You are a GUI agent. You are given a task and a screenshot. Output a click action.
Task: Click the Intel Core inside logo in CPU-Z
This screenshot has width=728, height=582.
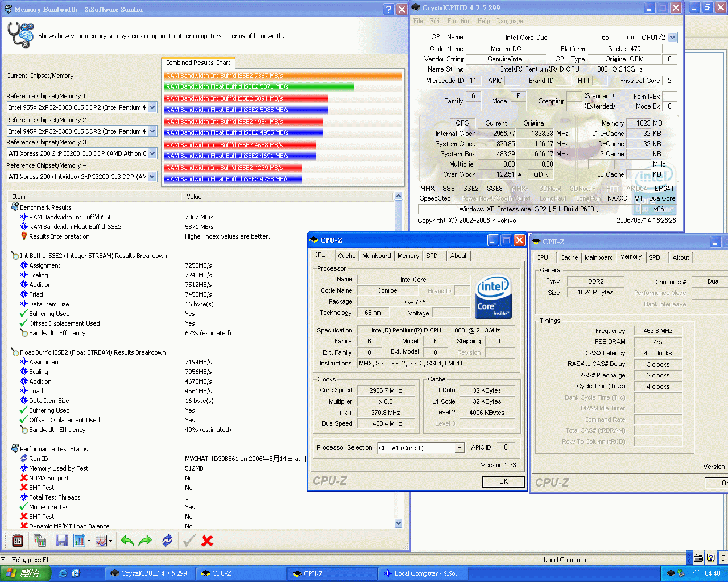pyautogui.click(x=493, y=298)
